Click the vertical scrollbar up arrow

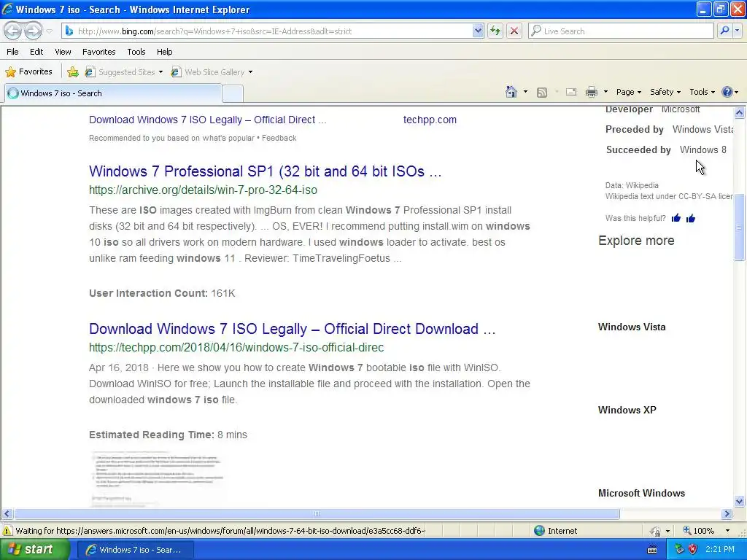point(740,113)
